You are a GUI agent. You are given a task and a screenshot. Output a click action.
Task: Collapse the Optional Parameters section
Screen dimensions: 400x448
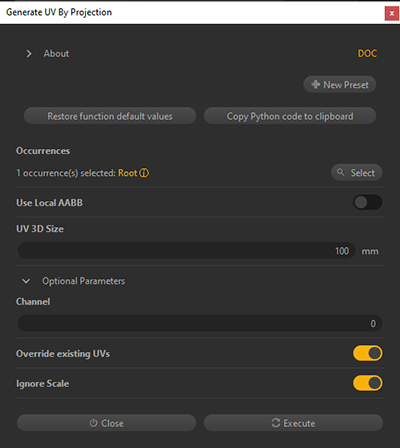pyautogui.click(x=26, y=281)
